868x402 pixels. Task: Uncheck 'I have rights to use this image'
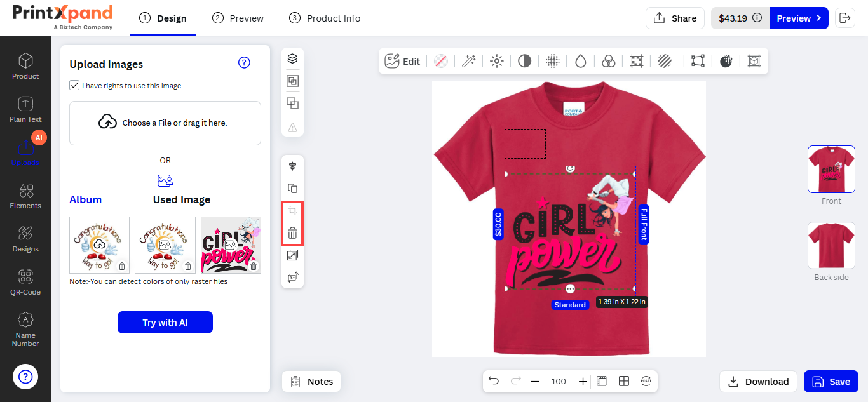click(x=74, y=85)
